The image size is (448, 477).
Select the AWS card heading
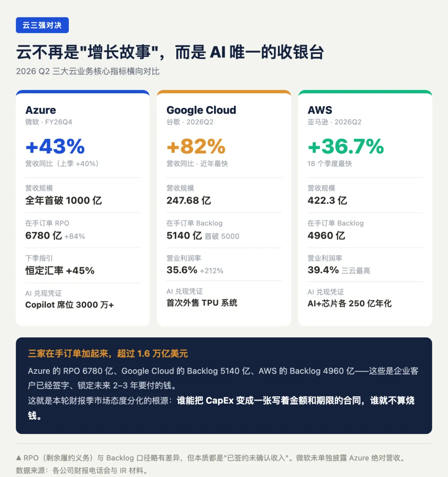tap(320, 110)
